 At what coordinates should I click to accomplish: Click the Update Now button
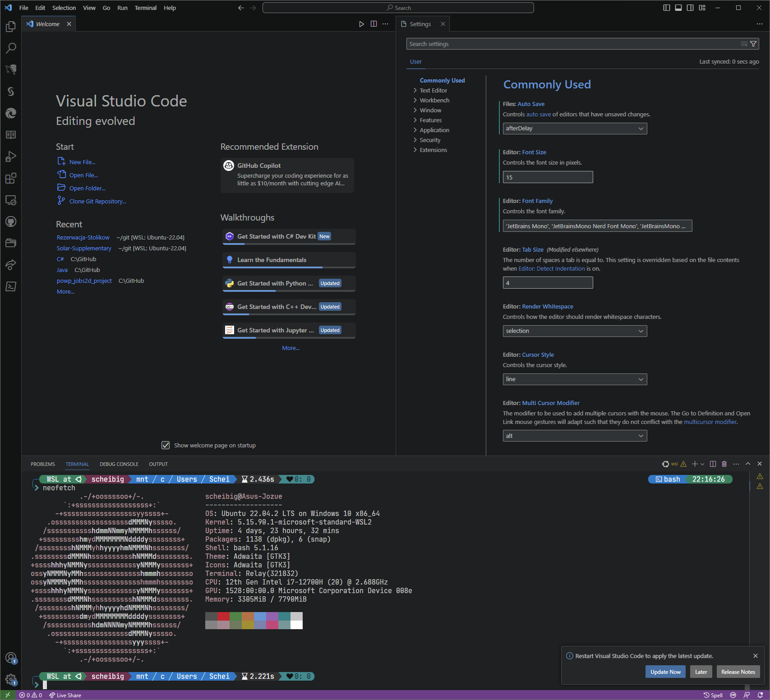pos(665,672)
